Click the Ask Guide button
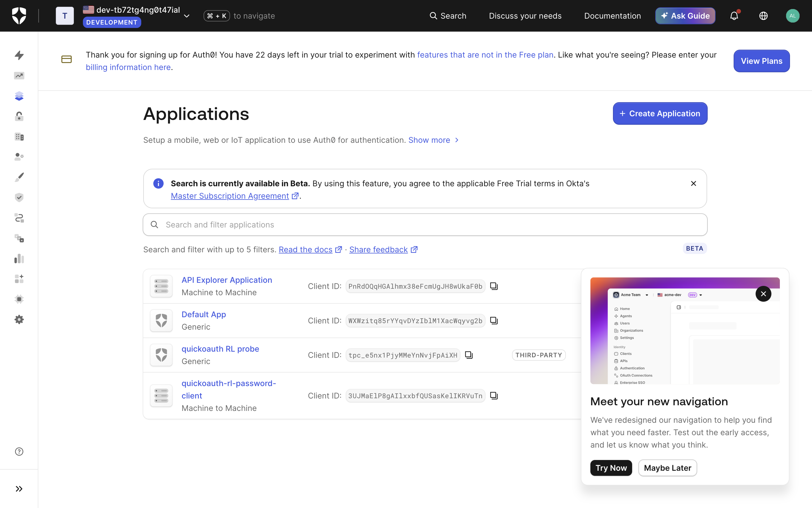The height and width of the screenshot is (508, 812). tap(685, 16)
